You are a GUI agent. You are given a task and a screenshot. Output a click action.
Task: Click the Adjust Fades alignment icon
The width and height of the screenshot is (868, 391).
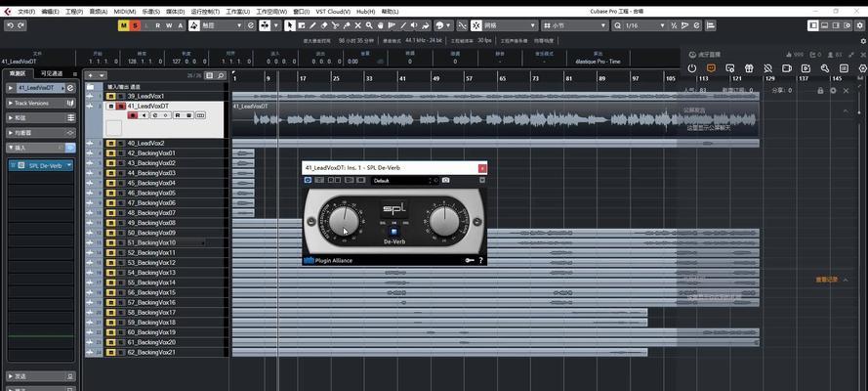[710, 25]
